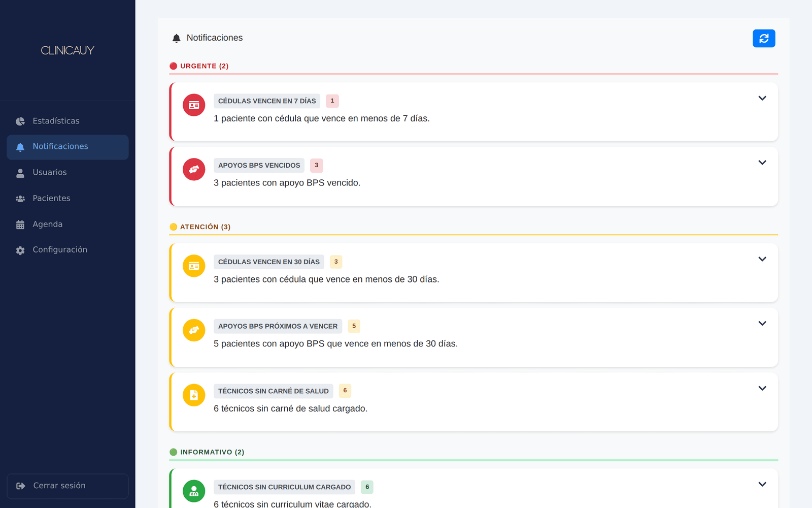Click the TÉCNICOS SIN CURRICULUM CARGADO tag
This screenshot has width=812, height=508.
tap(284, 487)
